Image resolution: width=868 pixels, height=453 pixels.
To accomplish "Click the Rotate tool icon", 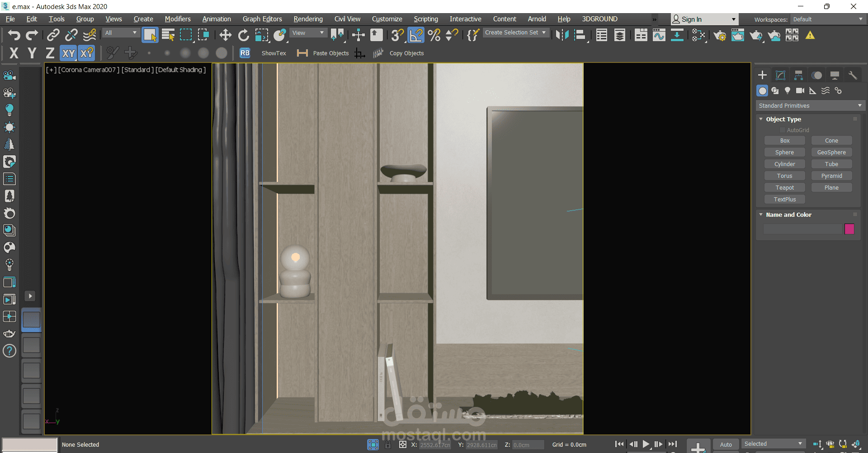I will 244,35.
